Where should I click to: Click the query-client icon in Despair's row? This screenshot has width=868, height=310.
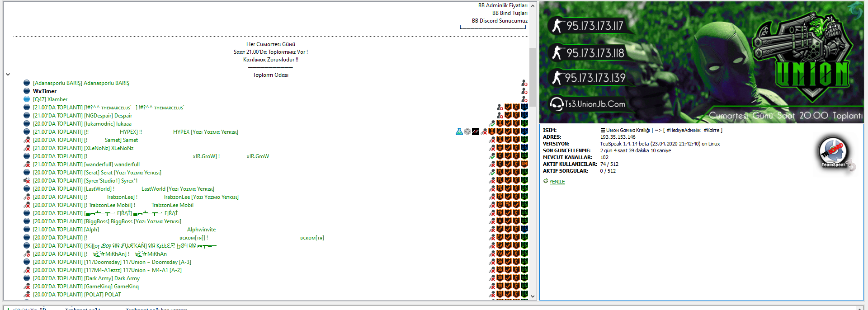click(x=500, y=115)
